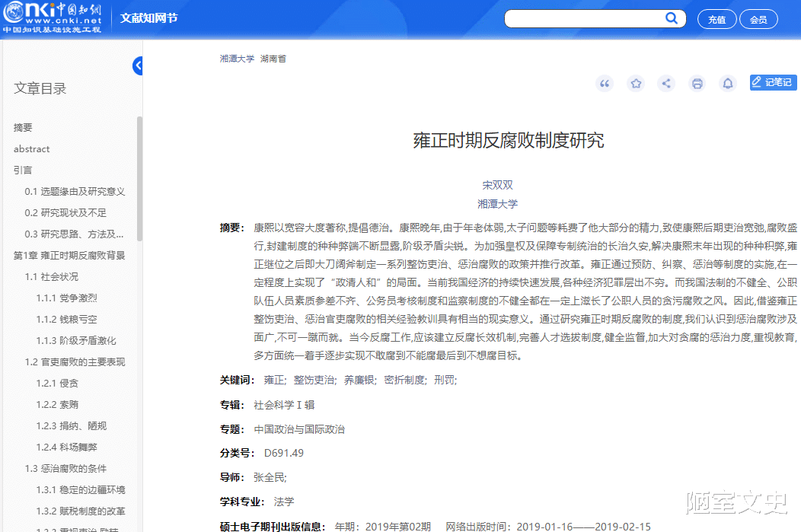
Task: Open section 1.1.1 党争激烈
Action: click(66, 298)
